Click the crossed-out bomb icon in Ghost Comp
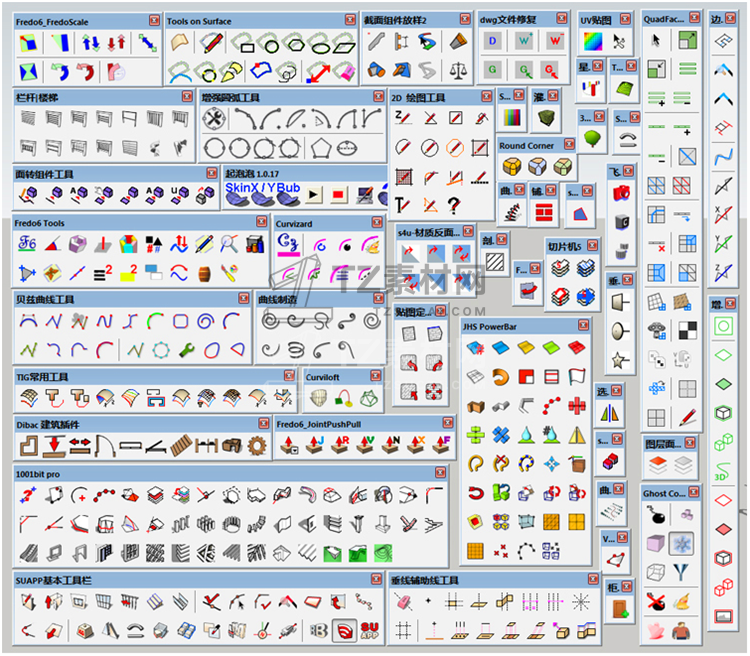 click(656, 601)
